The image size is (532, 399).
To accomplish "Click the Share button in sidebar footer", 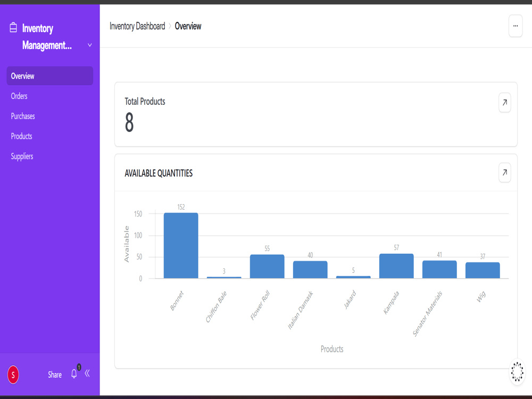I will point(55,375).
